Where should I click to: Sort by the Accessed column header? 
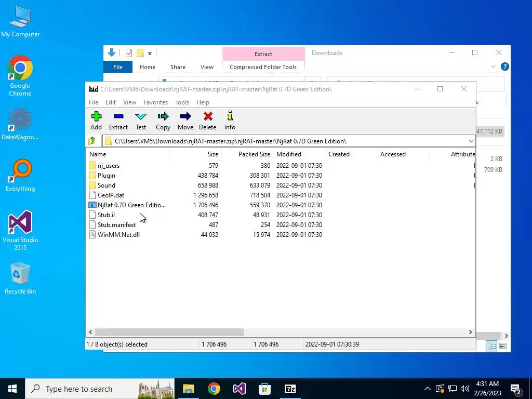coord(403,154)
